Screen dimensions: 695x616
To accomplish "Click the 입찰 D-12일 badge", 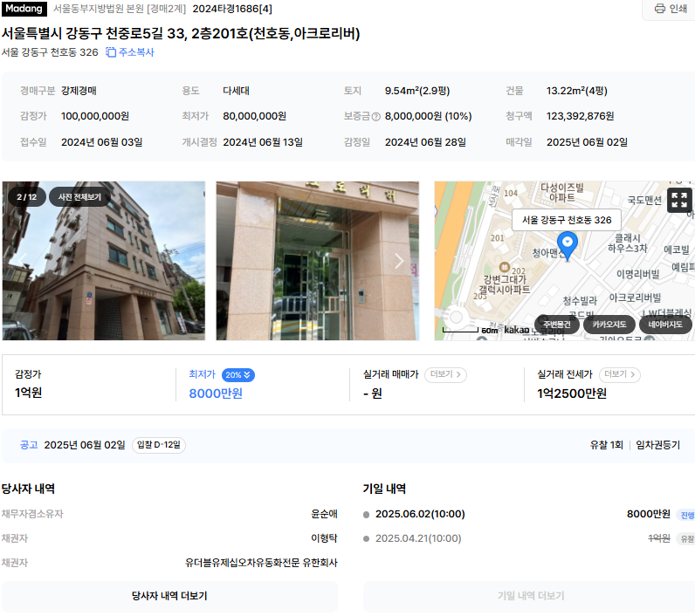I will (159, 445).
